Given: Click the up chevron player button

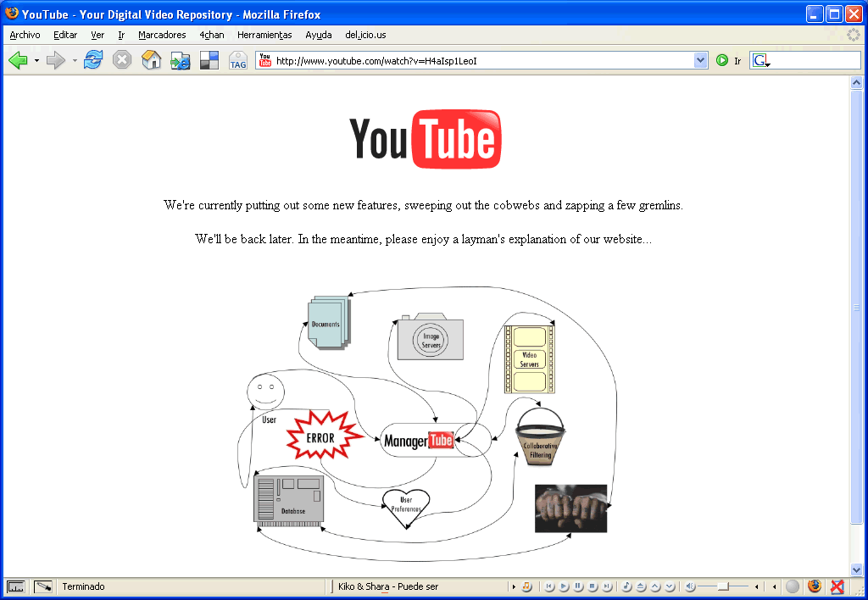Looking at the screenshot, I should [x=655, y=586].
